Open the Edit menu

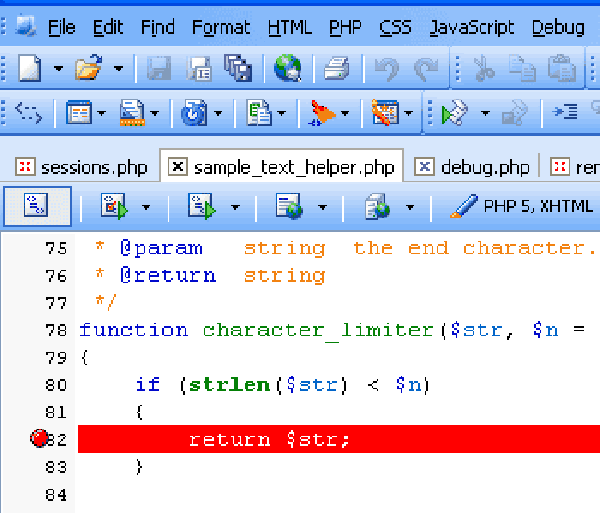[x=108, y=28]
